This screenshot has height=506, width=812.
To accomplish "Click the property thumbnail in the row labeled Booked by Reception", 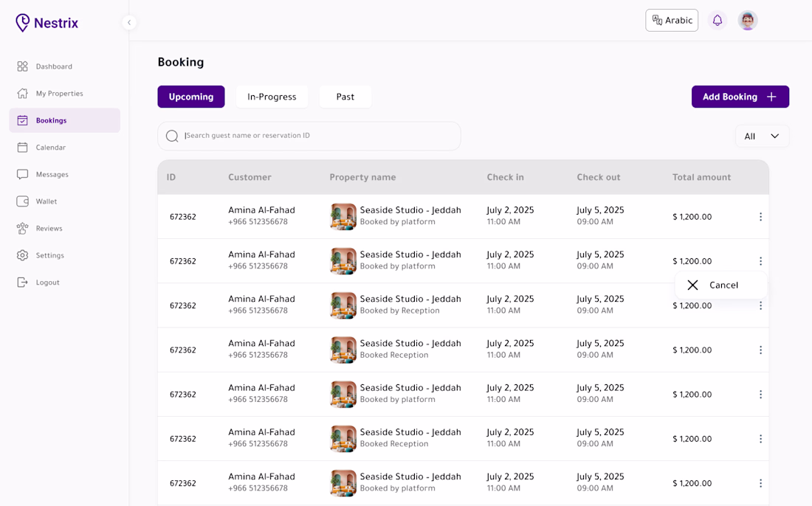I will coord(343,305).
